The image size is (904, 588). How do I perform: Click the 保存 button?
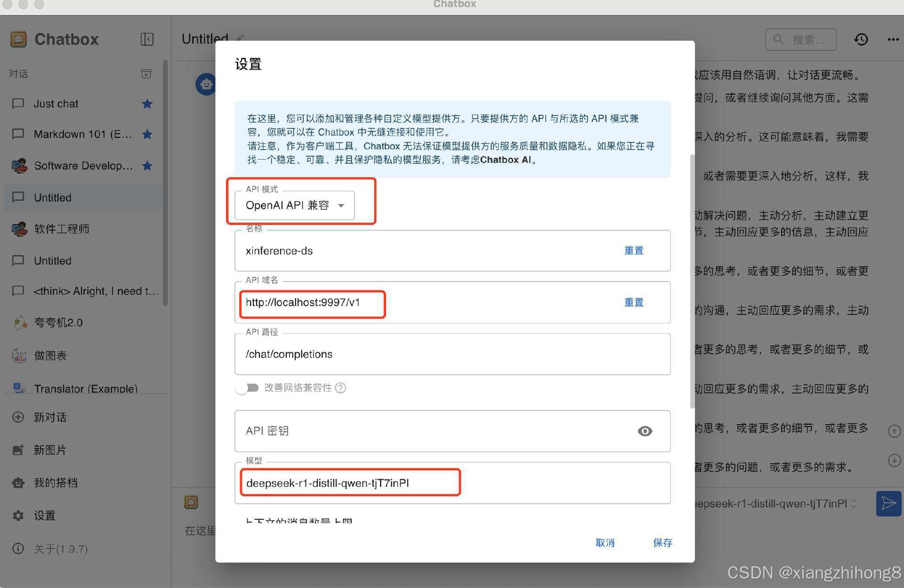click(662, 542)
